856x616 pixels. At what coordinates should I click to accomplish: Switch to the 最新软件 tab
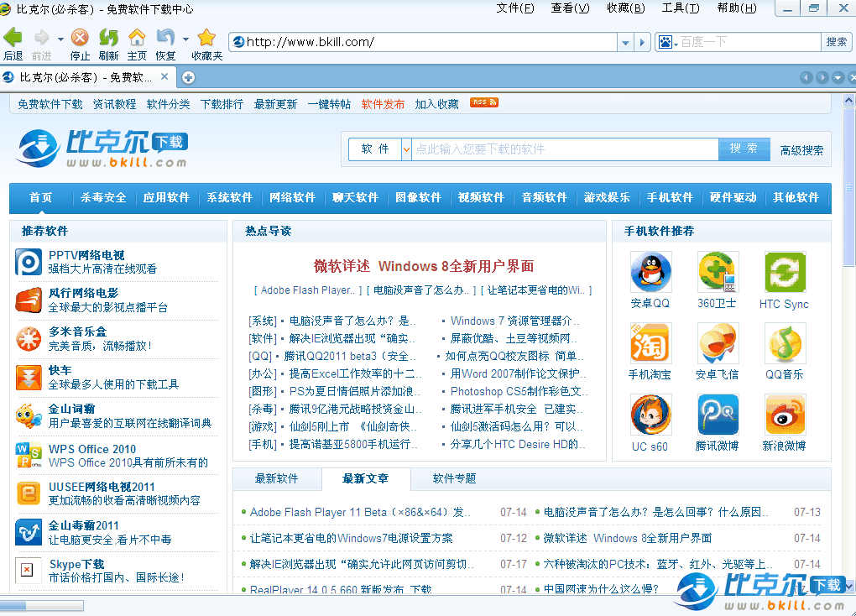click(x=276, y=478)
